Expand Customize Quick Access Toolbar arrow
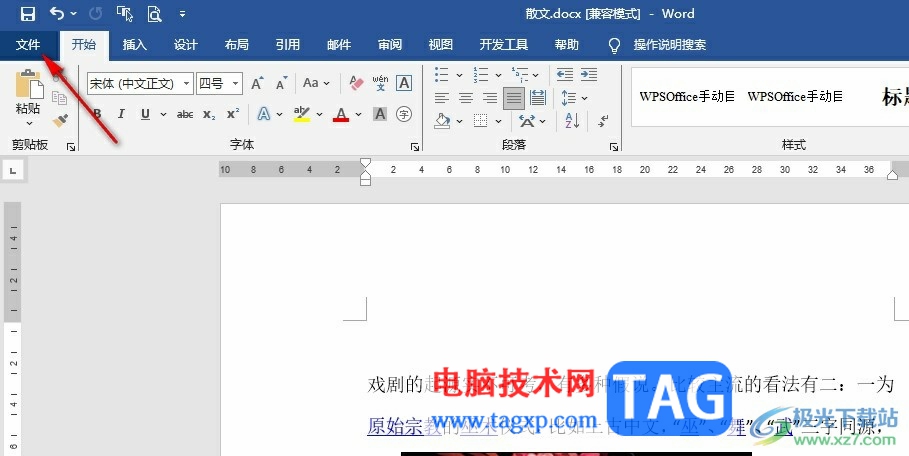This screenshot has width=909, height=456. click(182, 13)
